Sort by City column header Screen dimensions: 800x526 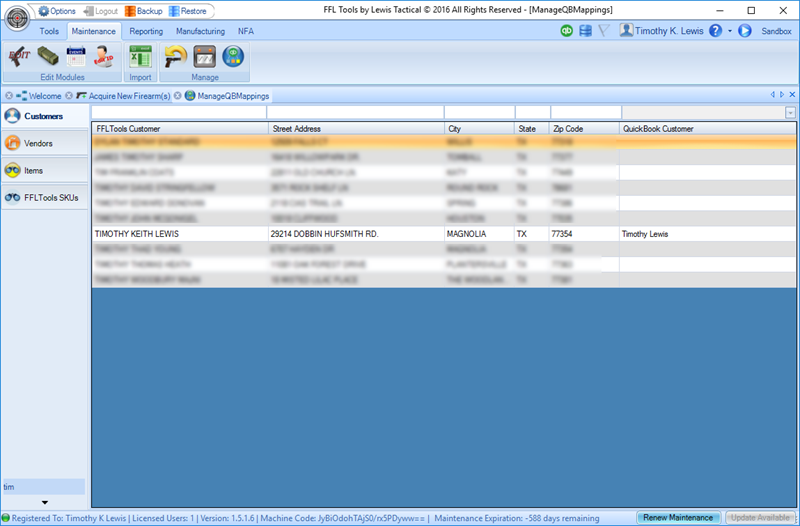(x=480, y=129)
